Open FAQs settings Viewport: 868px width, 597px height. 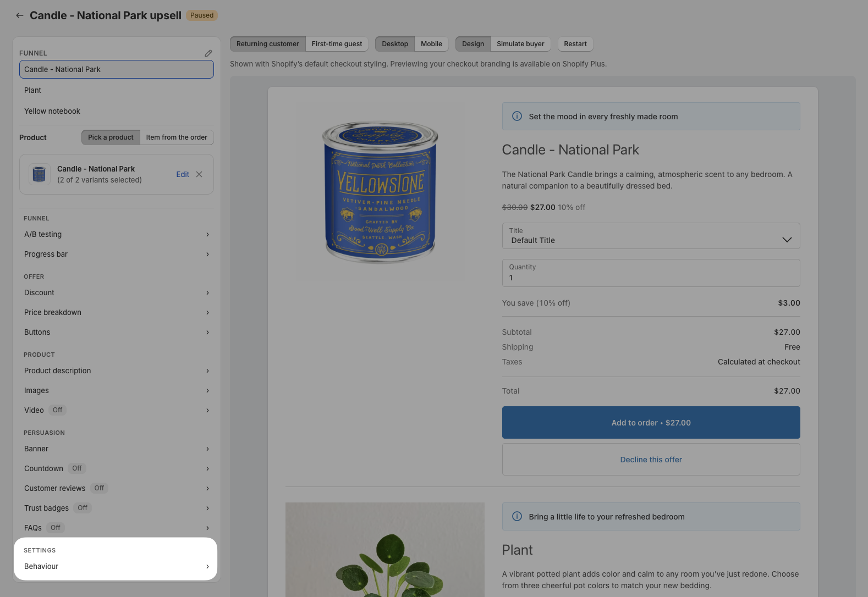pos(117,528)
